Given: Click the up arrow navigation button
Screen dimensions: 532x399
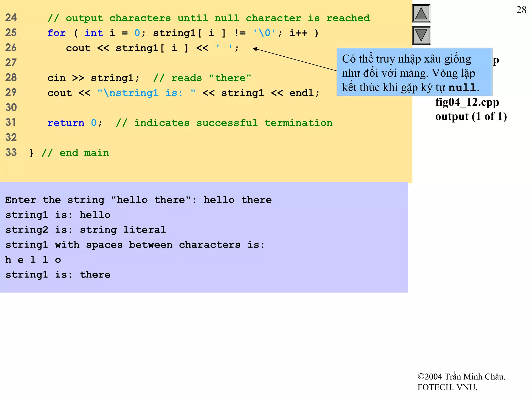Looking at the screenshot, I should click(421, 13).
